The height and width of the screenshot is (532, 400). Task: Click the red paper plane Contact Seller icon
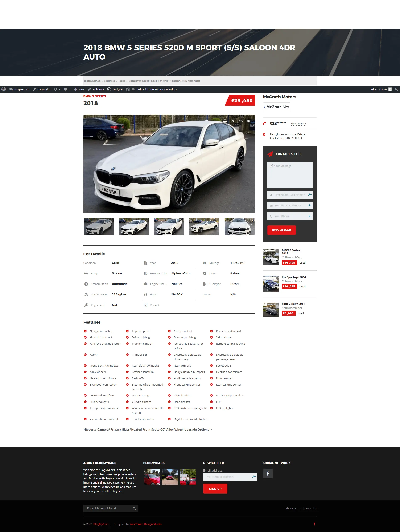point(270,154)
